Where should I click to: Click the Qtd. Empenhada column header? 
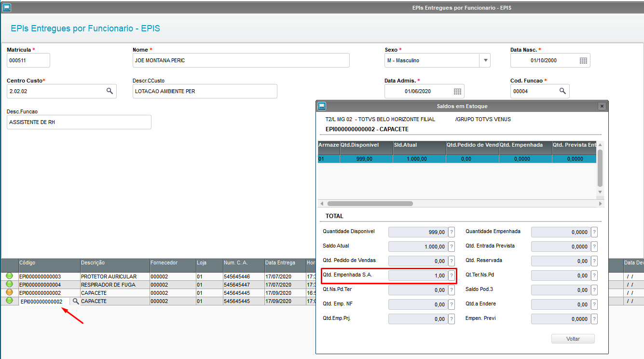526,148
